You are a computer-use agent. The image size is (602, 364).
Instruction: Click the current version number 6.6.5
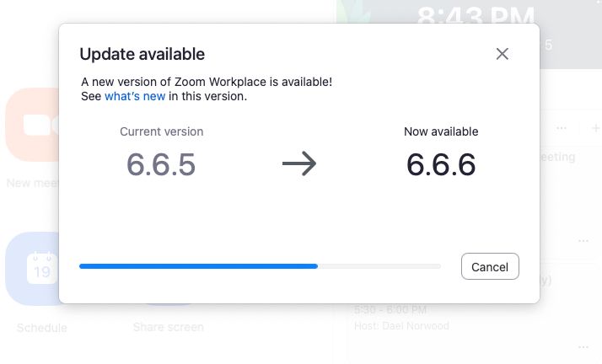pyautogui.click(x=161, y=164)
